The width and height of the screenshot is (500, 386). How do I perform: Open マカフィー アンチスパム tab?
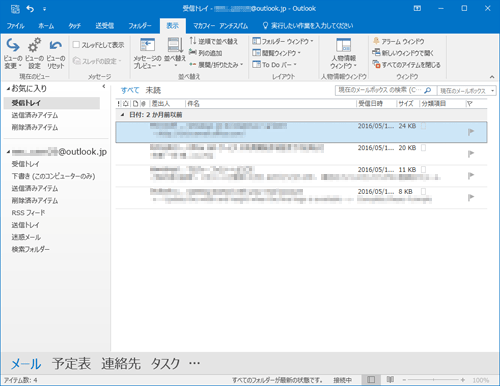220,26
